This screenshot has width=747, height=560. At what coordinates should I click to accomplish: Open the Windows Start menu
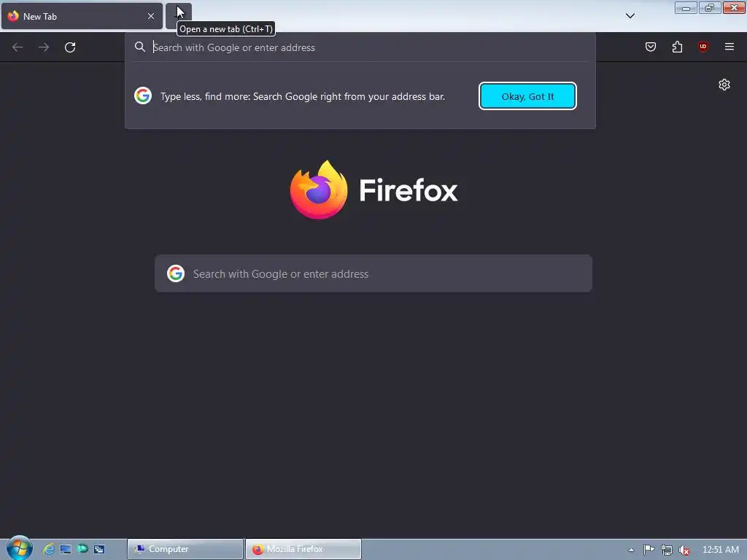(x=19, y=548)
